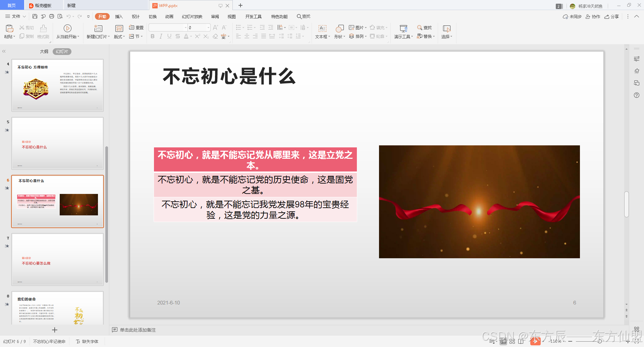This screenshot has width=644, height=347.
Task: Toggle justify text alignment
Action: click(264, 36)
